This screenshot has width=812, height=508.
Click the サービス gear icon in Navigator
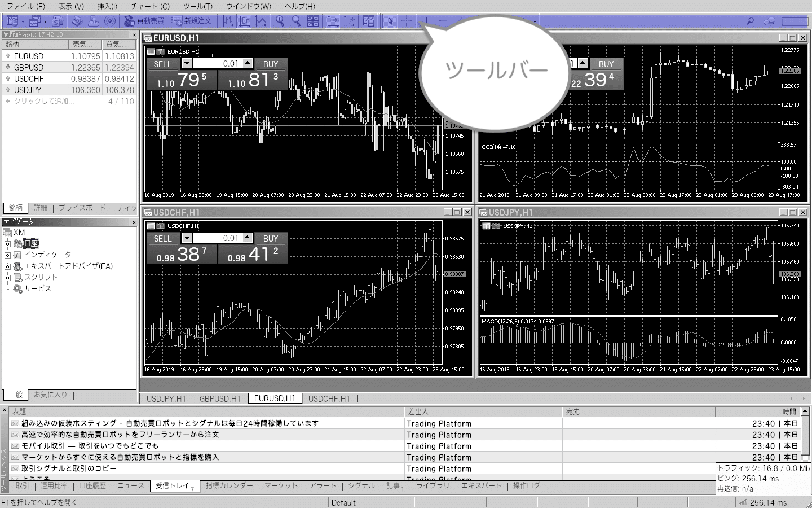tap(18, 288)
